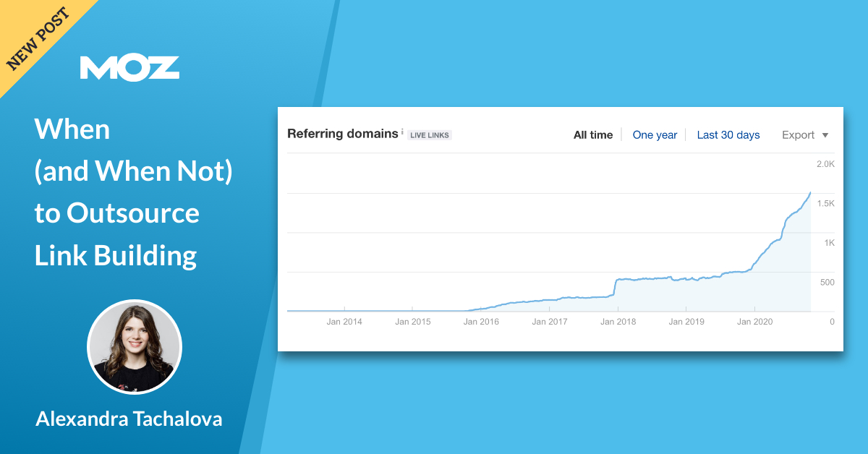Click the NEW POST corner ribbon

point(38,38)
